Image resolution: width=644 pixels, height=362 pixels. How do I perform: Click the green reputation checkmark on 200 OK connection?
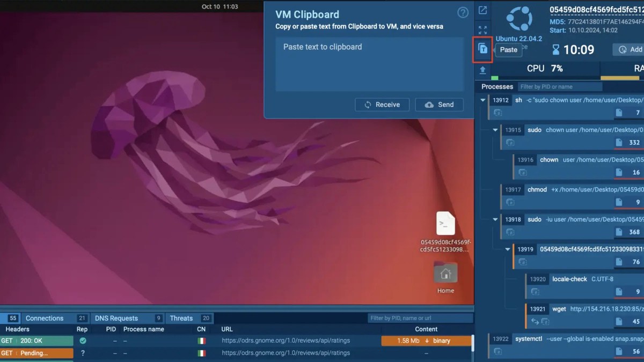coord(82,341)
